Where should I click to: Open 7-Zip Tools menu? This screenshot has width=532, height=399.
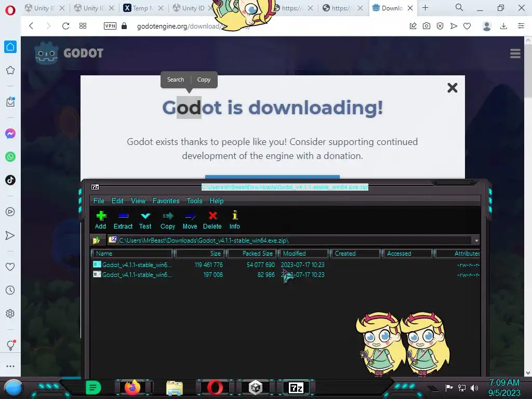(x=194, y=201)
